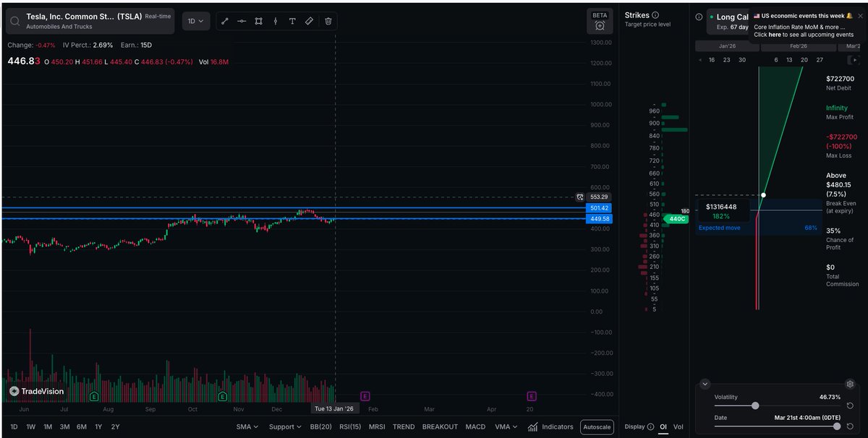
Task: Toggle the BREAKOUT indicator
Action: pyautogui.click(x=440, y=427)
